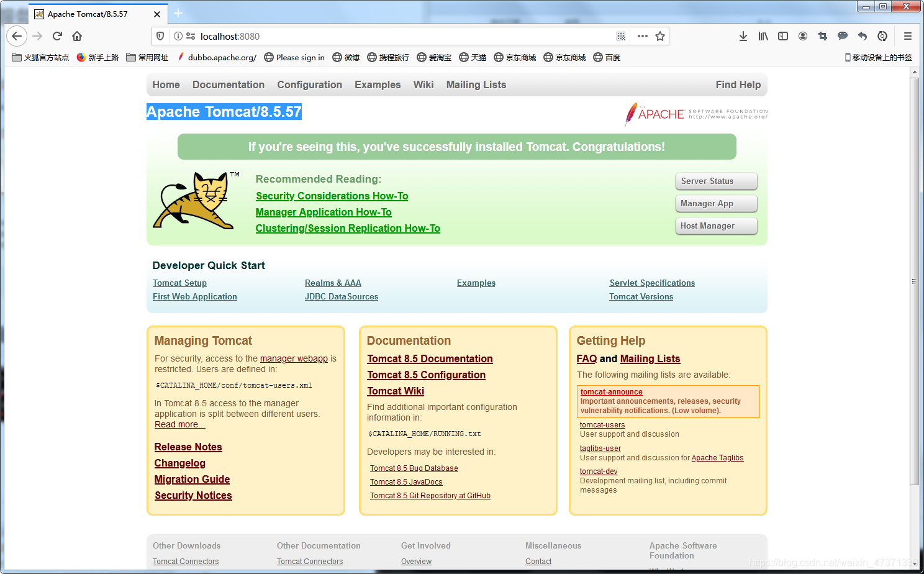
Task: Open Security Considerations How-To link
Action: coord(332,196)
